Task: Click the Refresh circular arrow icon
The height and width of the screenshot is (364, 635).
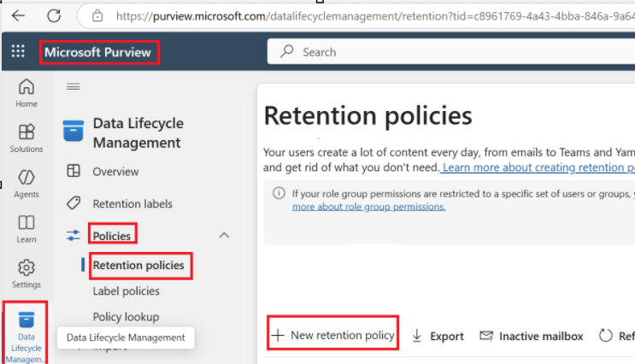Action: click(605, 336)
